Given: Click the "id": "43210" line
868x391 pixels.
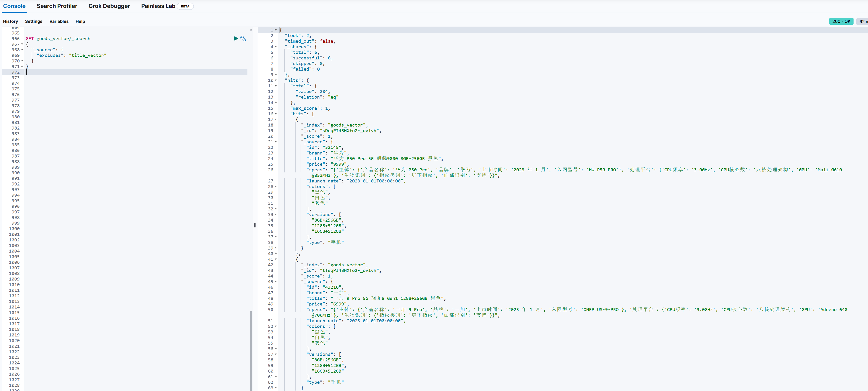Looking at the screenshot, I should (x=325, y=287).
